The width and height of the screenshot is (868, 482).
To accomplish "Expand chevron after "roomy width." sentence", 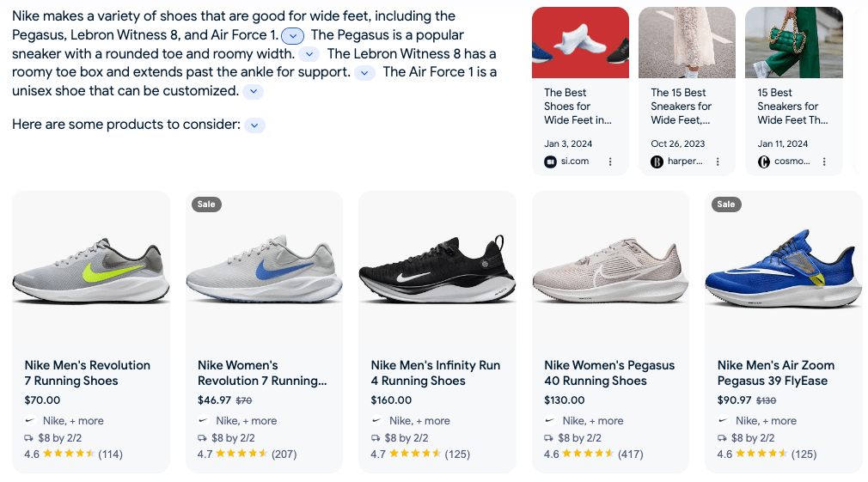I will click(x=309, y=54).
